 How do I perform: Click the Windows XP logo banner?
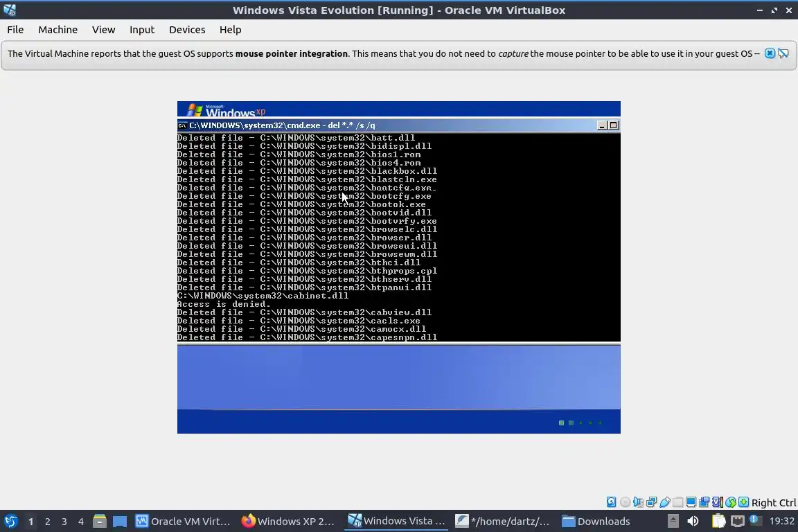226,109
